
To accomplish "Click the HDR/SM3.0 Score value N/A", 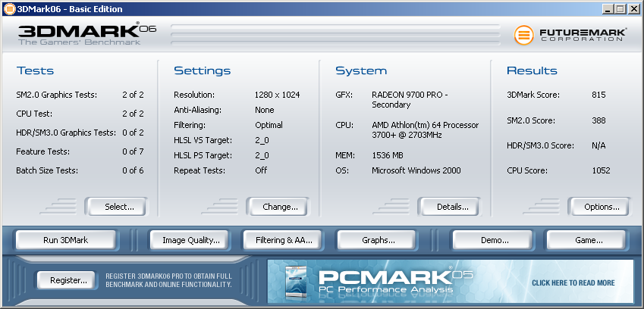I will click(598, 145).
